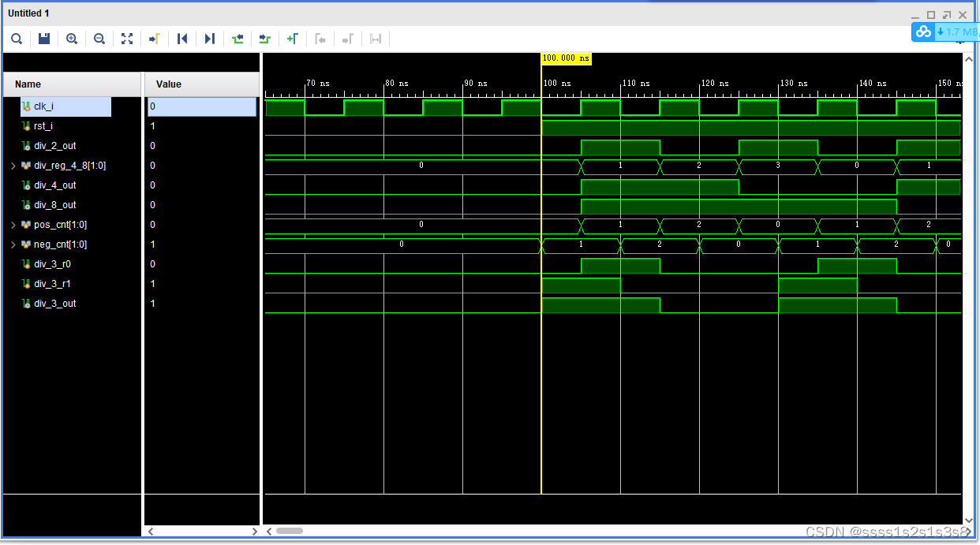Click the waveform scrollbar right arrow
Screen dimensions: 980x545
pyautogui.click(x=968, y=531)
